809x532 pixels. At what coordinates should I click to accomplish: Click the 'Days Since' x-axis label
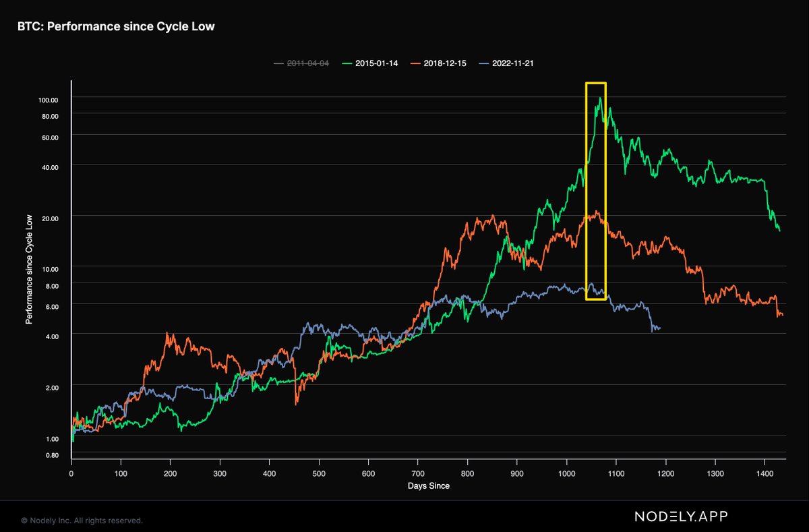(428, 486)
